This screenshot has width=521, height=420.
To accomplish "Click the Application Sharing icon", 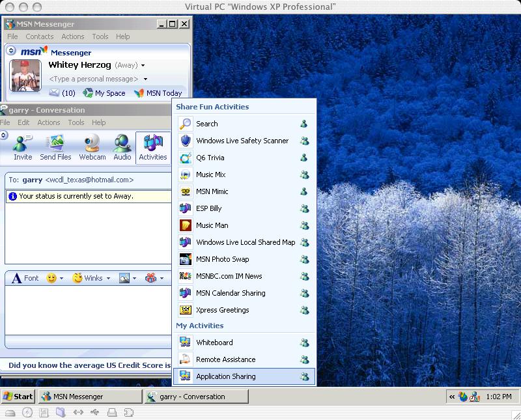I will [x=185, y=376].
